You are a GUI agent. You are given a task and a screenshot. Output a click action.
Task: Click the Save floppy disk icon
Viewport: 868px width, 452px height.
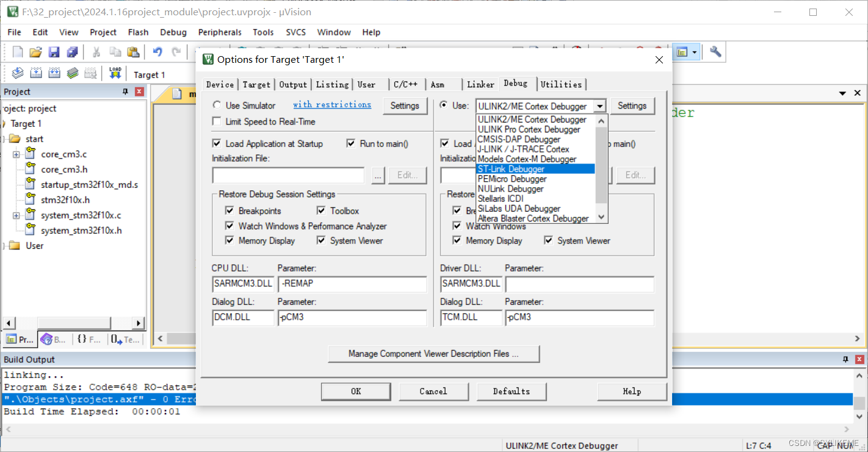coord(54,52)
